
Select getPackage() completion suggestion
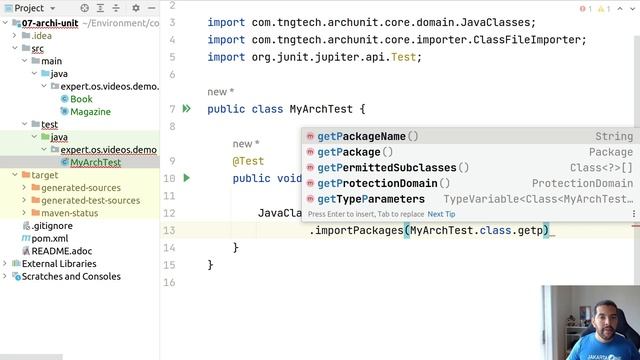[x=471, y=152]
